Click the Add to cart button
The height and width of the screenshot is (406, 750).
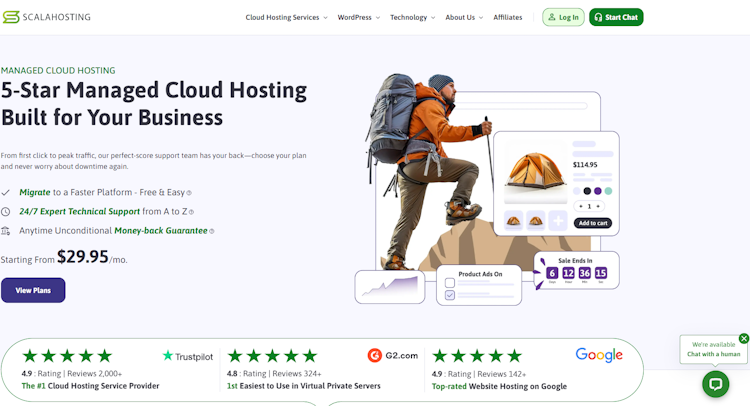(593, 223)
